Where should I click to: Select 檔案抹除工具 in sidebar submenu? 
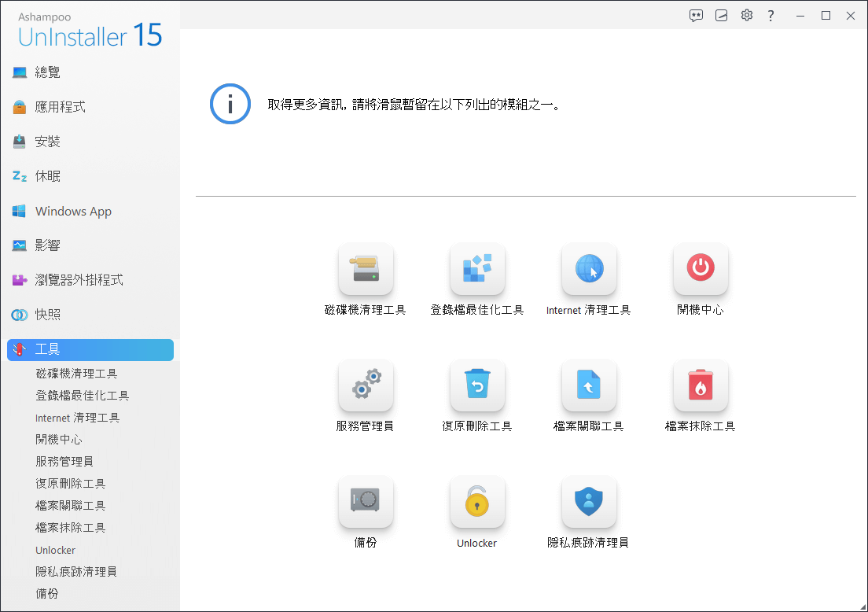point(70,528)
